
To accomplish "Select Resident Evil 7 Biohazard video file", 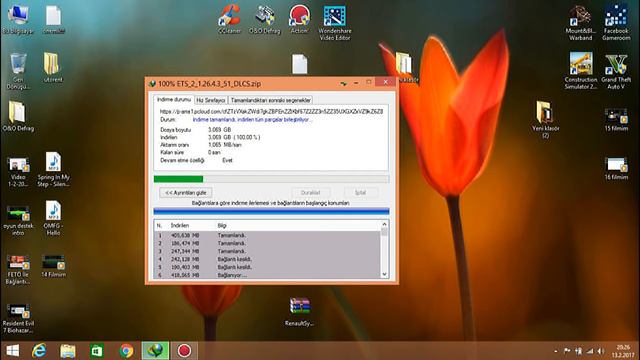I will [18, 318].
